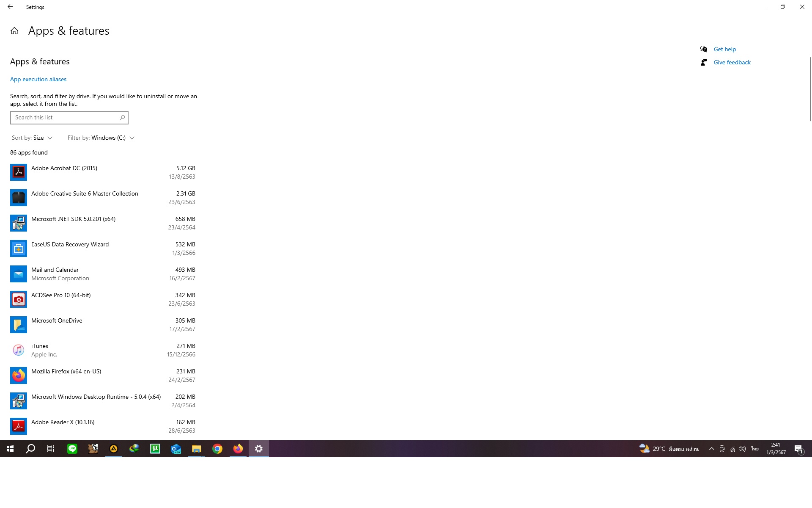Viewport: 812px width, 508px height.
Task: Select ACDSee Pro 10 (64-bit) text
Action: click(x=61, y=295)
